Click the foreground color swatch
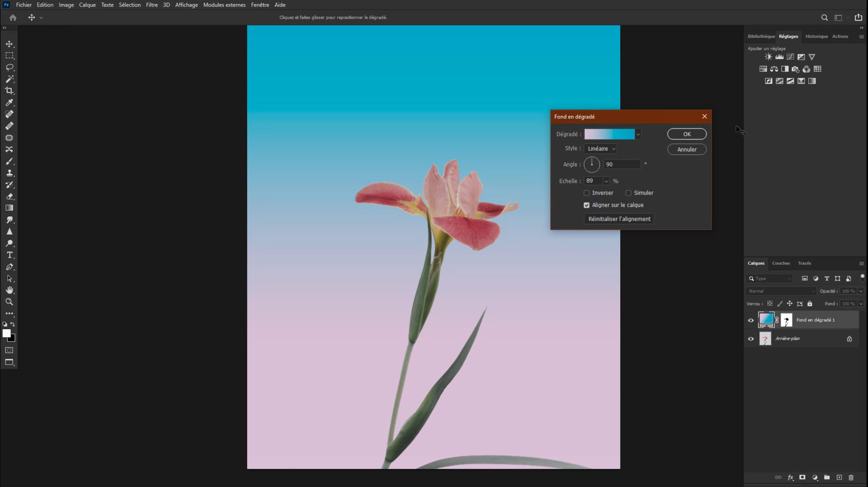 click(x=6, y=333)
